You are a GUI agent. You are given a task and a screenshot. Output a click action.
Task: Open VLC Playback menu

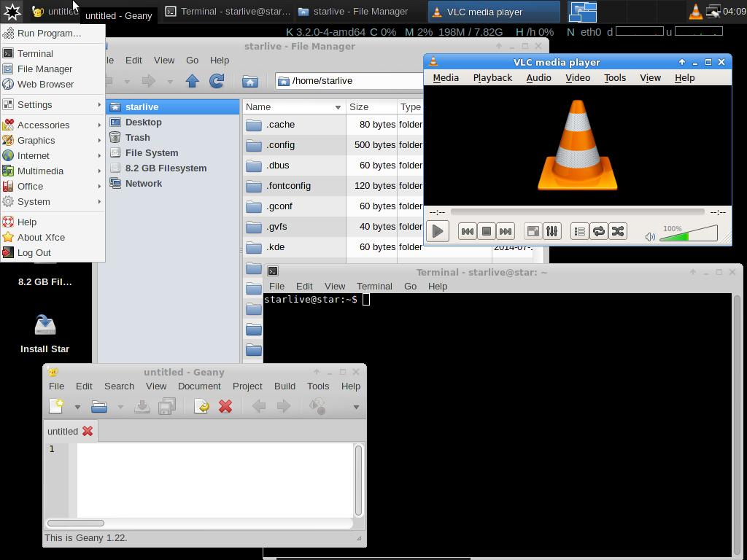[x=492, y=77]
